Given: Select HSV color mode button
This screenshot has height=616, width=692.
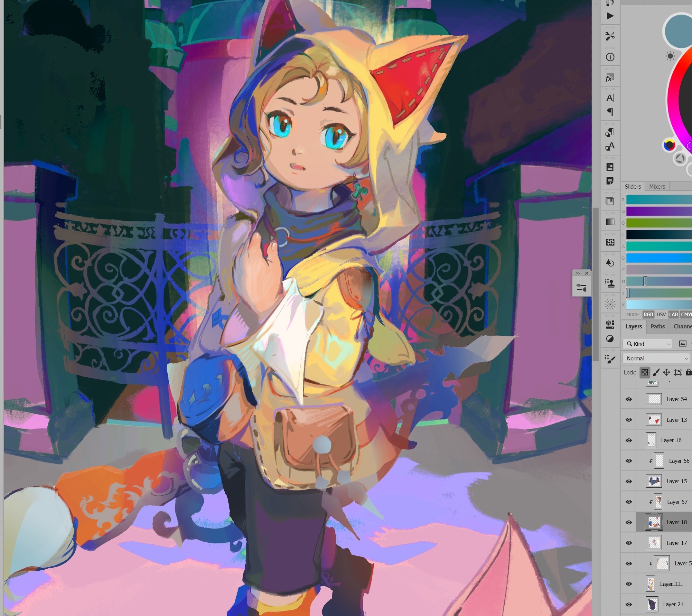Looking at the screenshot, I should pyautogui.click(x=661, y=315).
